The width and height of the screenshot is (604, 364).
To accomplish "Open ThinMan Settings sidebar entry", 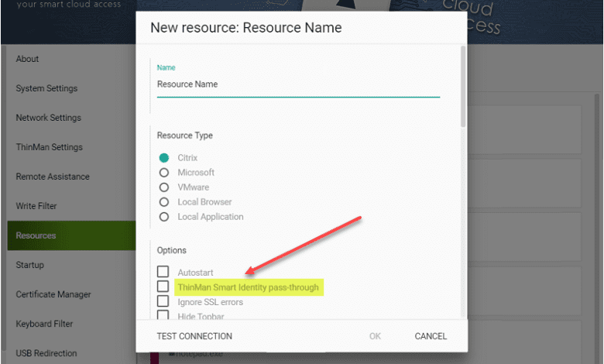I will [50, 147].
